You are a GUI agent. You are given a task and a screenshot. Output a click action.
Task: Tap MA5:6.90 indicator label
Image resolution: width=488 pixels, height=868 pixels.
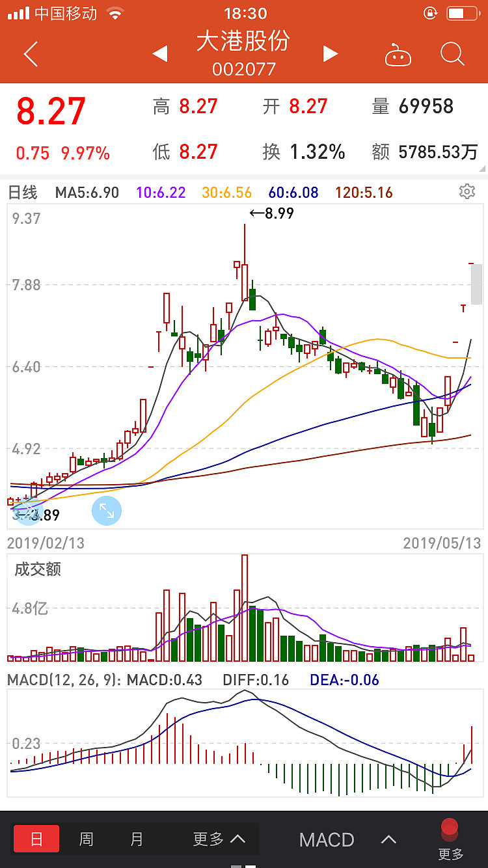click(x=87, y=192)
